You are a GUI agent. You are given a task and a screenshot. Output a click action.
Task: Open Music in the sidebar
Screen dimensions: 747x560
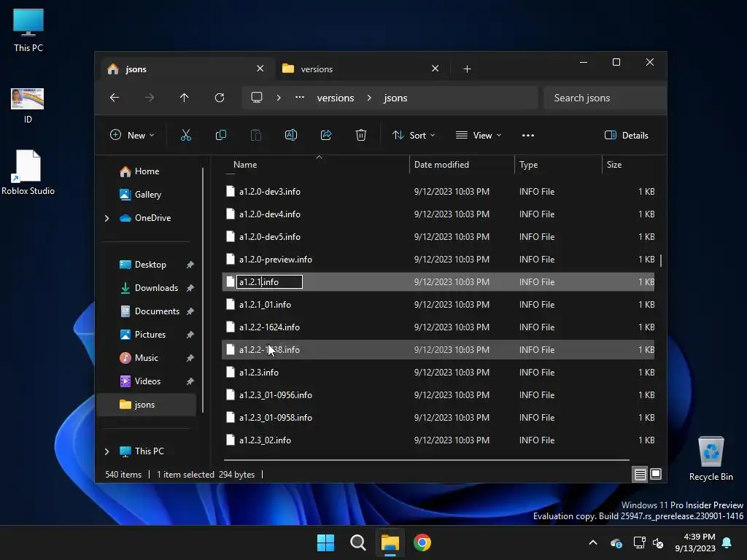pyautogui.click(x=146, y=357)
